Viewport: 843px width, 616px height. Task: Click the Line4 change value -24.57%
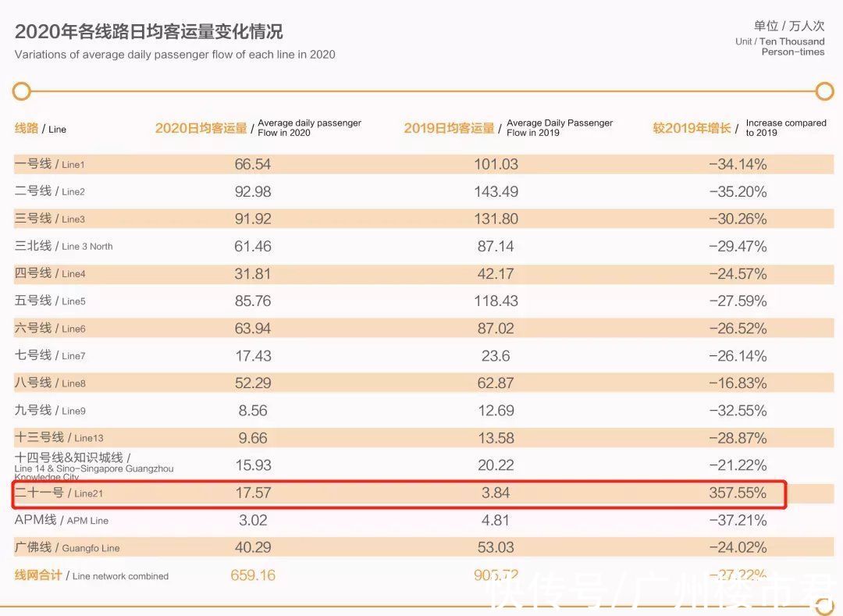738,274
